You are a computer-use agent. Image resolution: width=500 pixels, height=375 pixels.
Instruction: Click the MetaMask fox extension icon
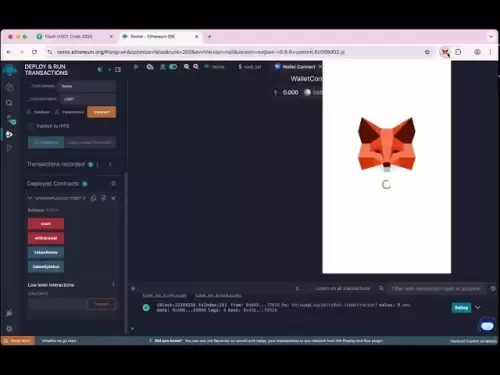(445, 52)
